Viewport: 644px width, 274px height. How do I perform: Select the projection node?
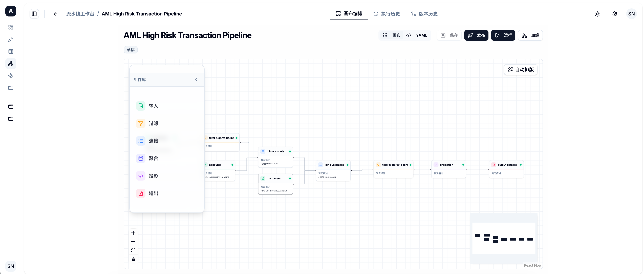pos(449,169)
